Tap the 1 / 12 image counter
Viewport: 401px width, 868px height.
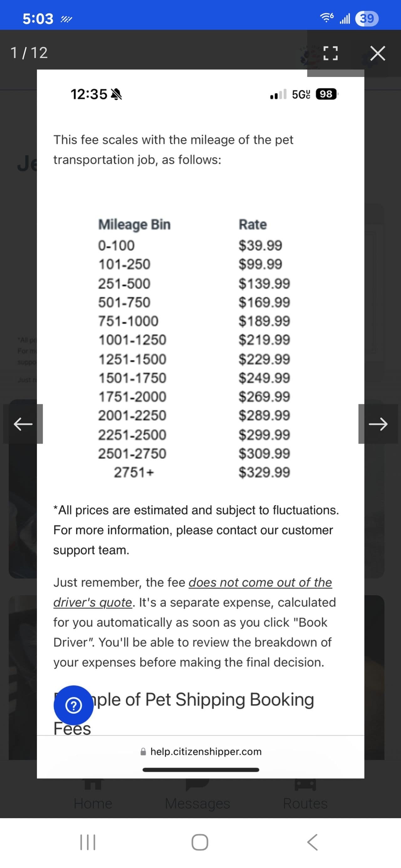click(29, 53)
